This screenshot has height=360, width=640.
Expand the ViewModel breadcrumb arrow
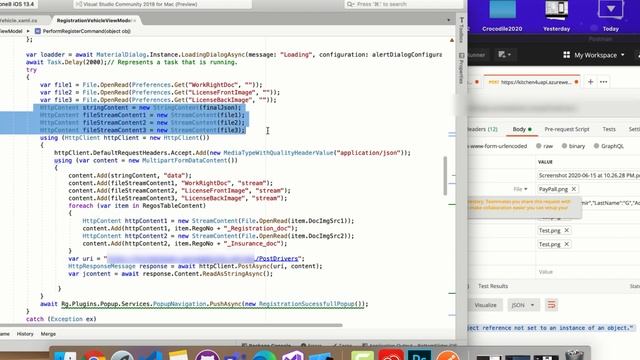click(x=28, y=31)
